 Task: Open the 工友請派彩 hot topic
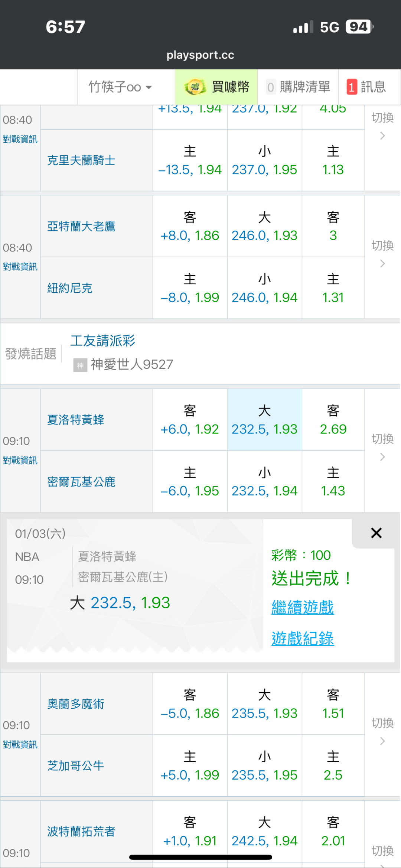(x=103, y=341)
